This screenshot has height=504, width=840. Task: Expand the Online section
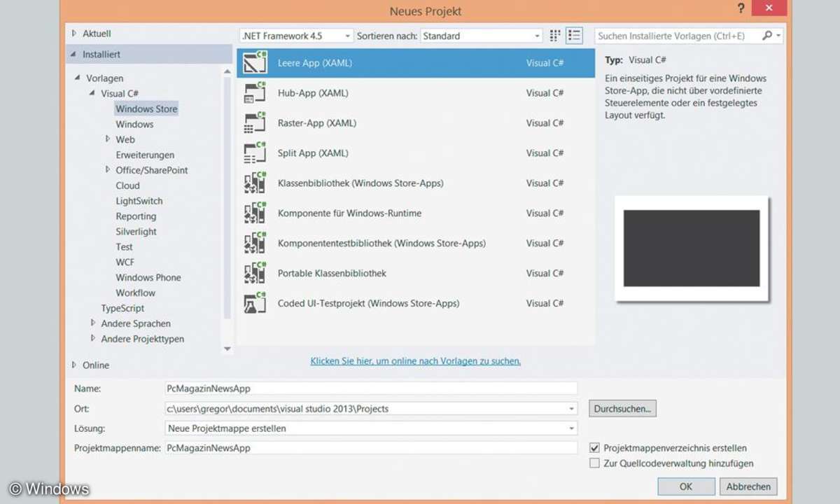point(74,365)
